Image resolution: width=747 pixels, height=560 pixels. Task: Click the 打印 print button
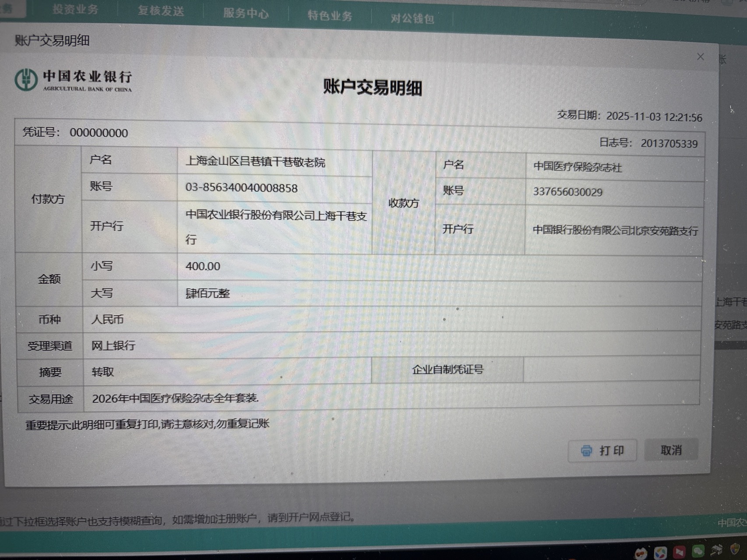pos(602,451)
